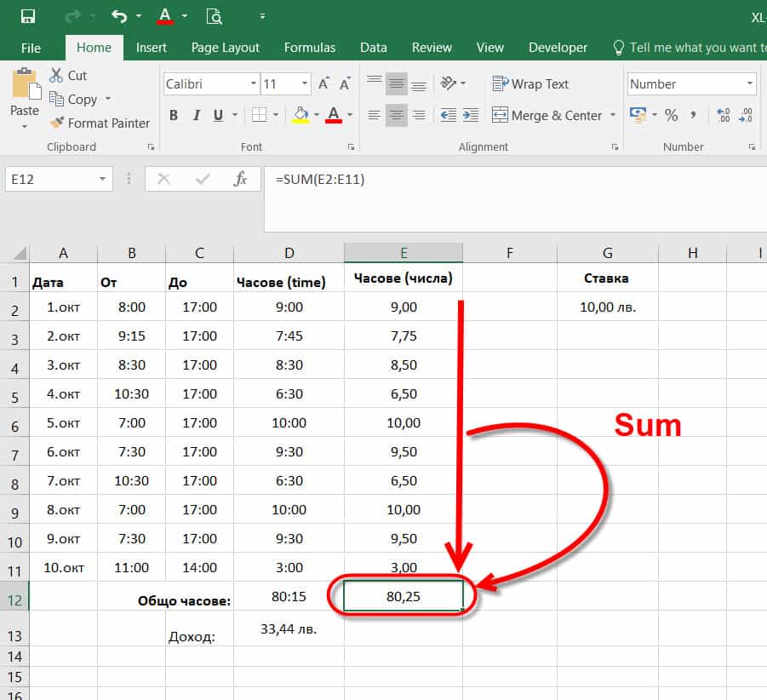Click the greyed-out Redo arrow

[73, 16]
